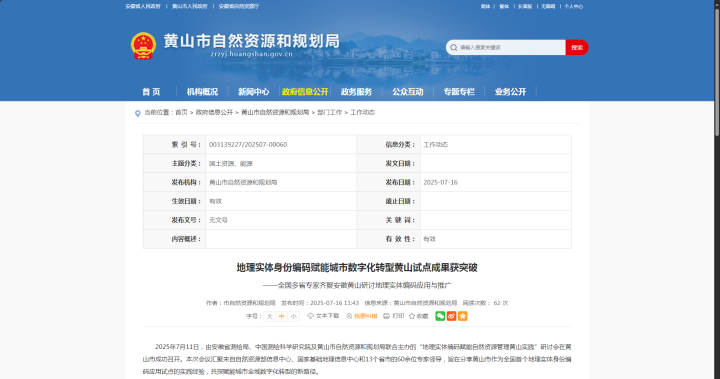Click the red 搜索 search button

577,47
